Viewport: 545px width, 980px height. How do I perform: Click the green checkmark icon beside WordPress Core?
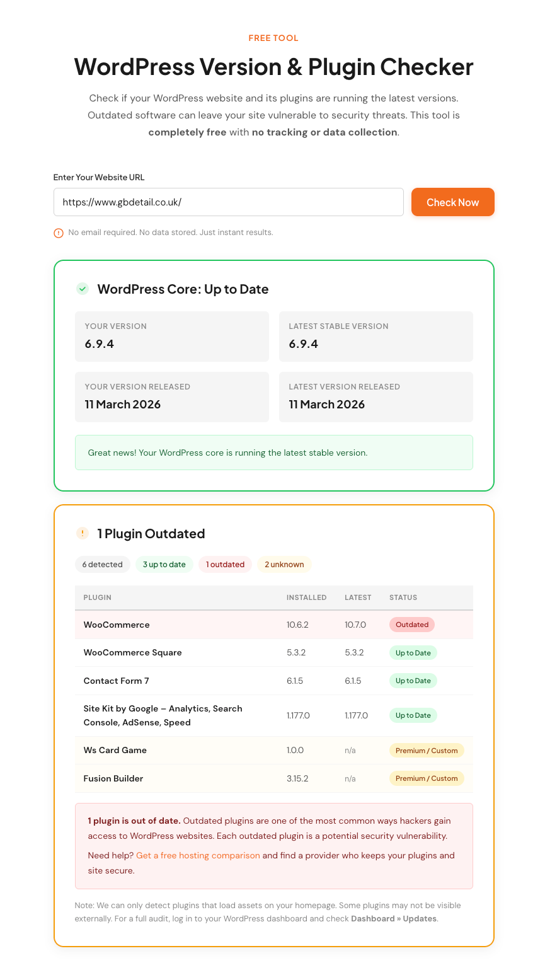pyautogui.click(x=82, y=289)
